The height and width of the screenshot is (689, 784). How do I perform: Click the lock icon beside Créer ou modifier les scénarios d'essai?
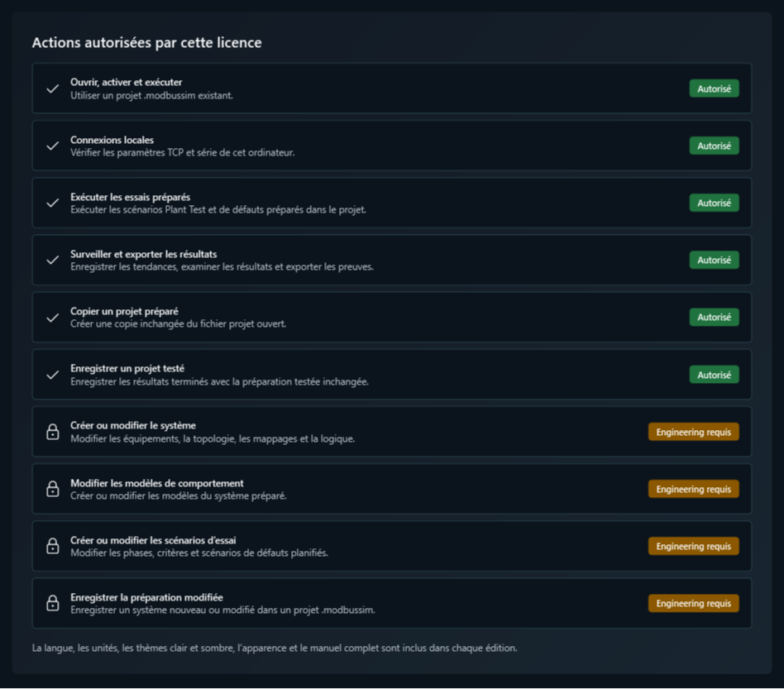(x=52, y=546)
